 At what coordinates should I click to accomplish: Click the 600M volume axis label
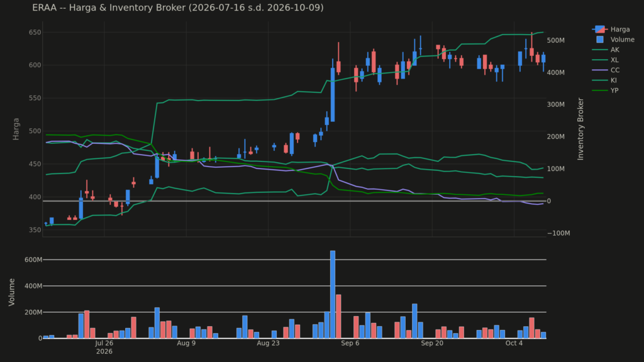point(33,260)
